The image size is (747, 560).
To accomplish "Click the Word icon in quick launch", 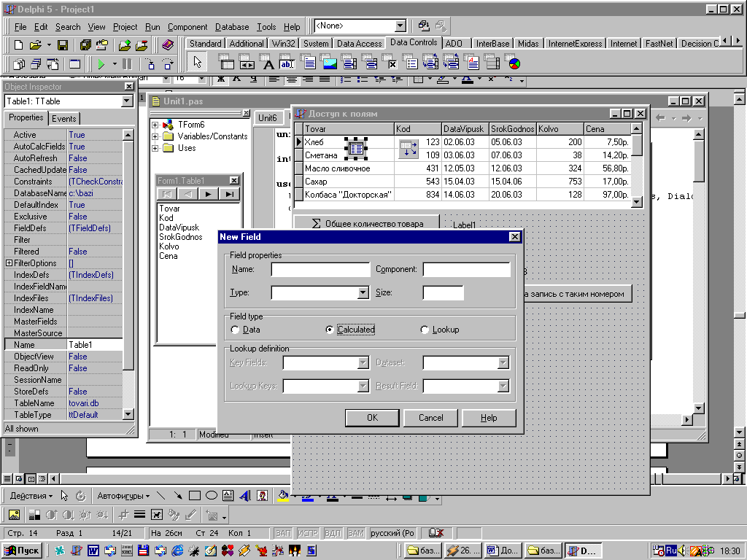I will pos(93,551).
